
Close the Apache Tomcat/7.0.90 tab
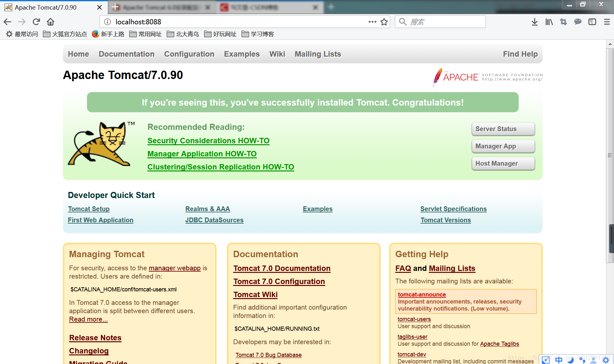click(x=99, y=7)
